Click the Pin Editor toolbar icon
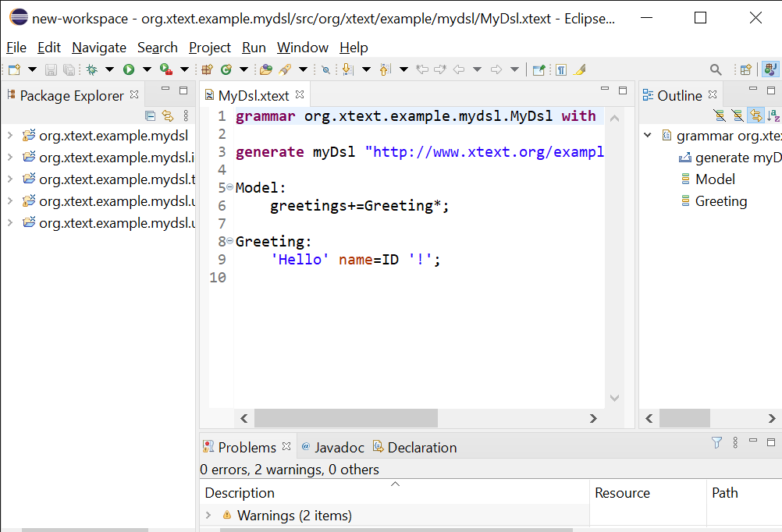The width and height of the screenshot is (782, 532). 539,69
